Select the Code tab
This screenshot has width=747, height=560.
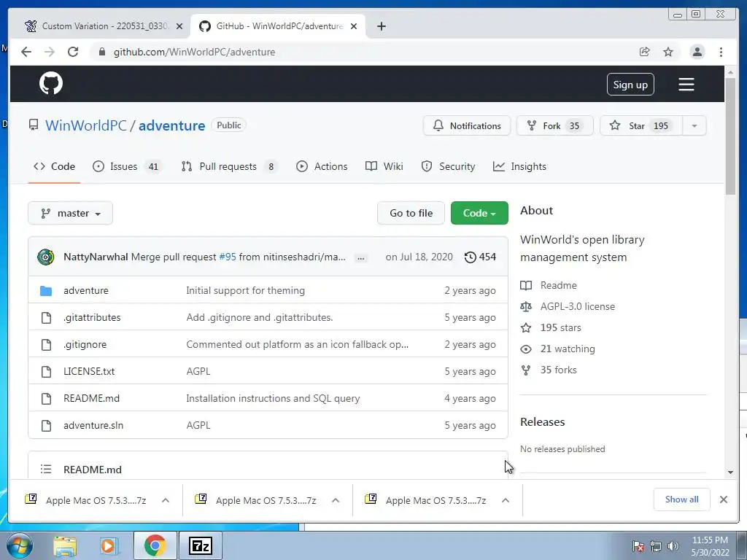click(x=54, y=166)
